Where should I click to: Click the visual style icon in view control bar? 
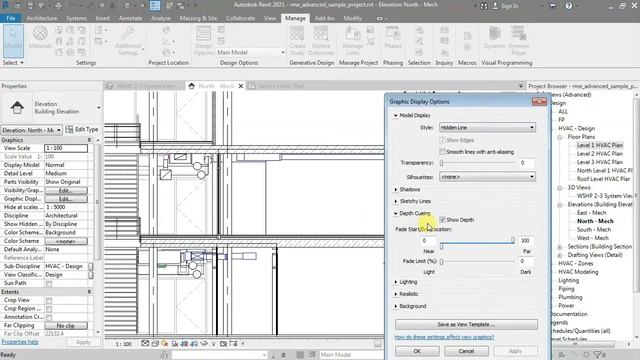[155, 344]
